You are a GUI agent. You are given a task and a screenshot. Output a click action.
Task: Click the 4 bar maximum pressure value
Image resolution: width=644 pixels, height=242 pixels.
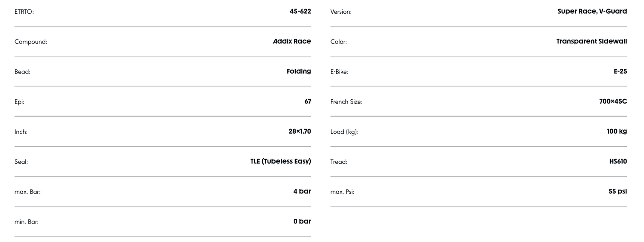302,191
